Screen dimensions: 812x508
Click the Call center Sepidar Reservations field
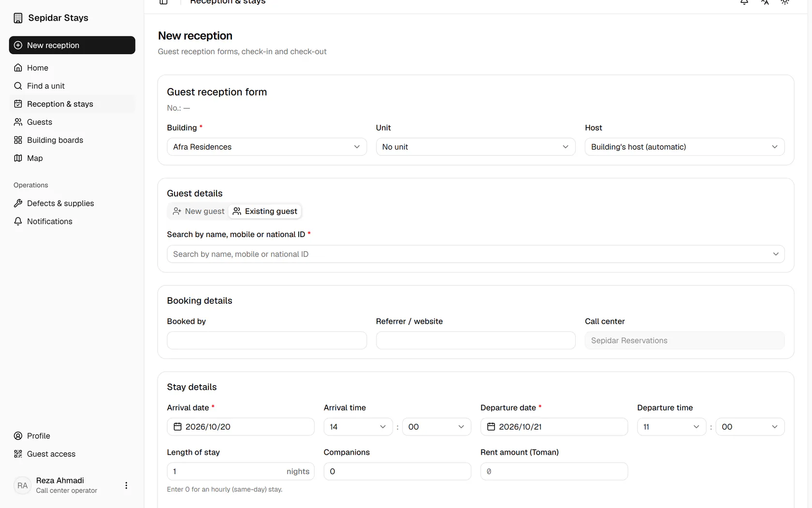coord(684,340)
